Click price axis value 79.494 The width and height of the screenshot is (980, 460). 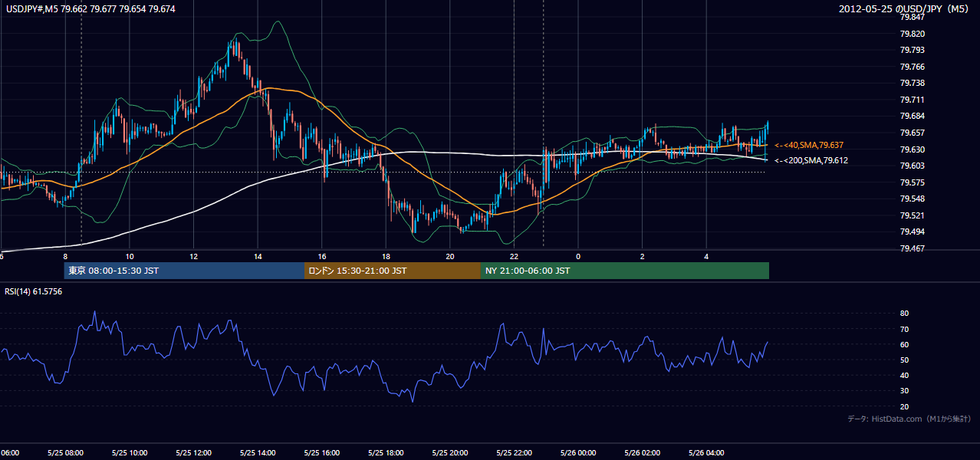point(912,232)
